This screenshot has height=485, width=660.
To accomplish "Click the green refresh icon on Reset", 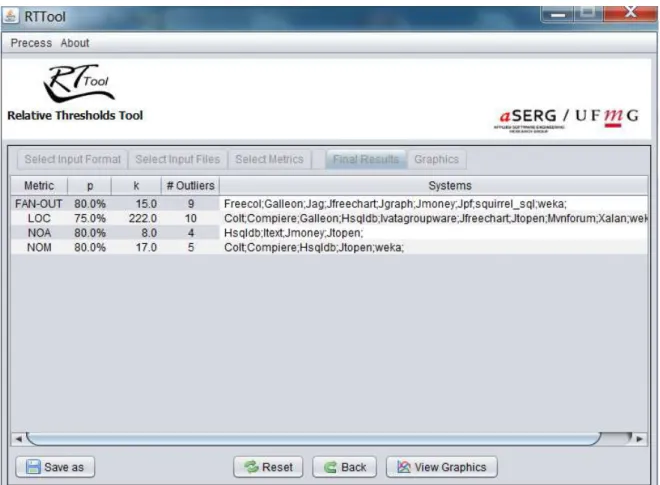I will [251, 467].
